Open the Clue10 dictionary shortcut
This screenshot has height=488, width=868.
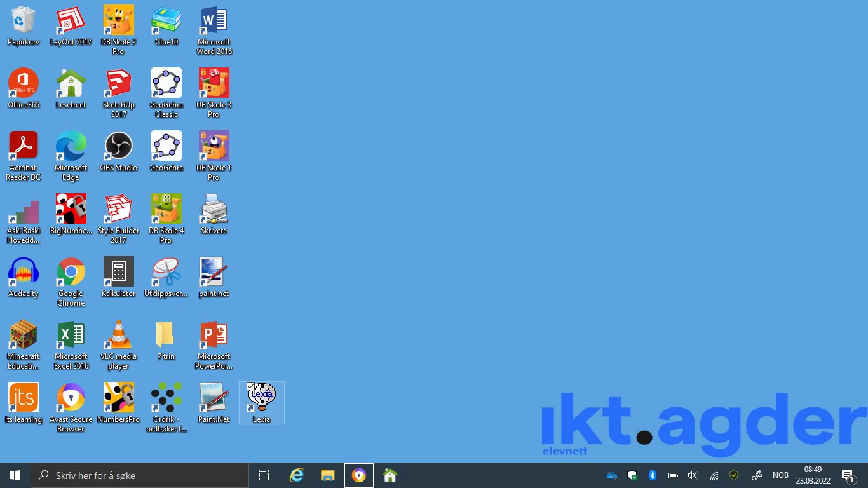coord(166,26)
